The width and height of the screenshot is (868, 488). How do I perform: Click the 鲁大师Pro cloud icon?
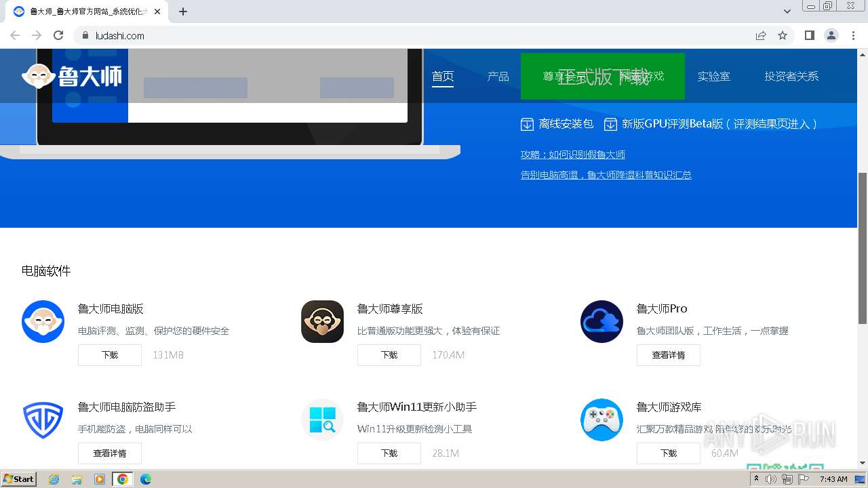click(601, 321)
